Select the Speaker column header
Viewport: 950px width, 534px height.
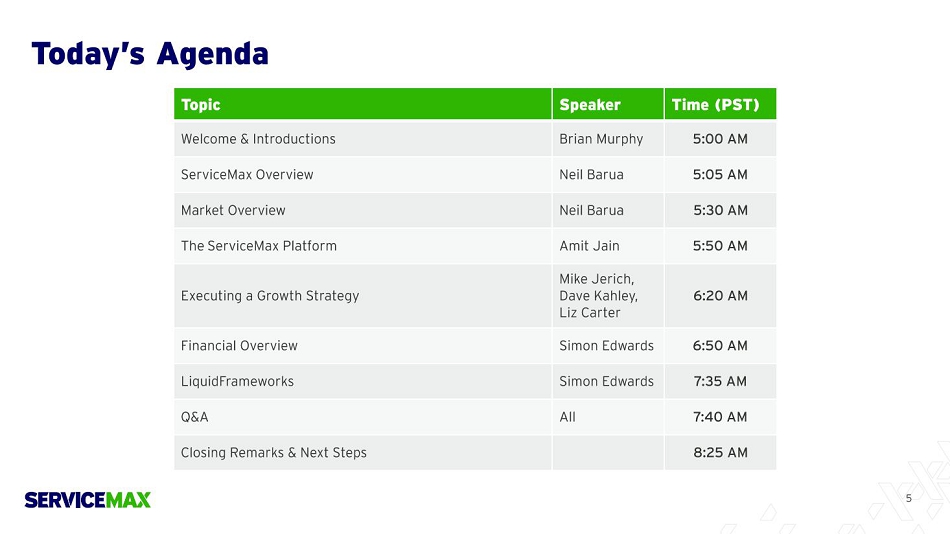590,104
